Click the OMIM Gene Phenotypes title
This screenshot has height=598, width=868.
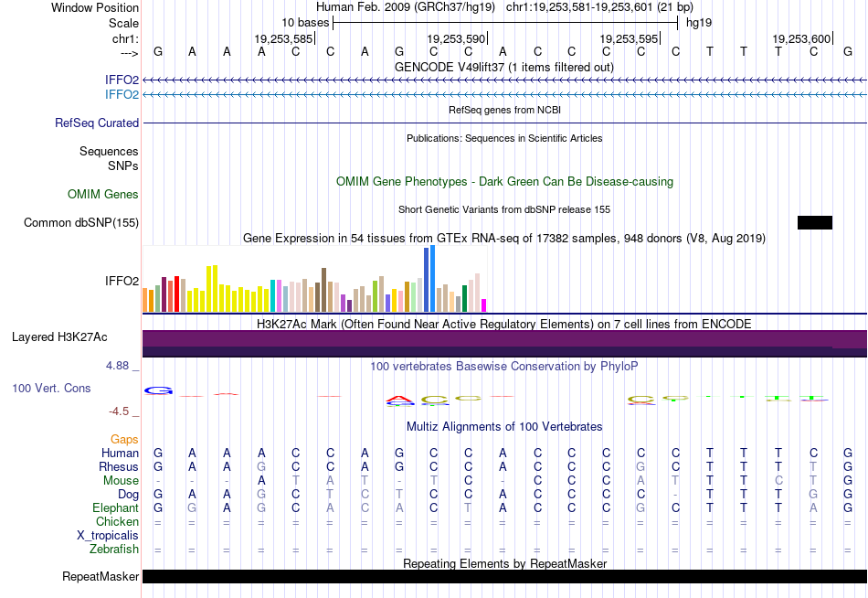pos(504,181)
